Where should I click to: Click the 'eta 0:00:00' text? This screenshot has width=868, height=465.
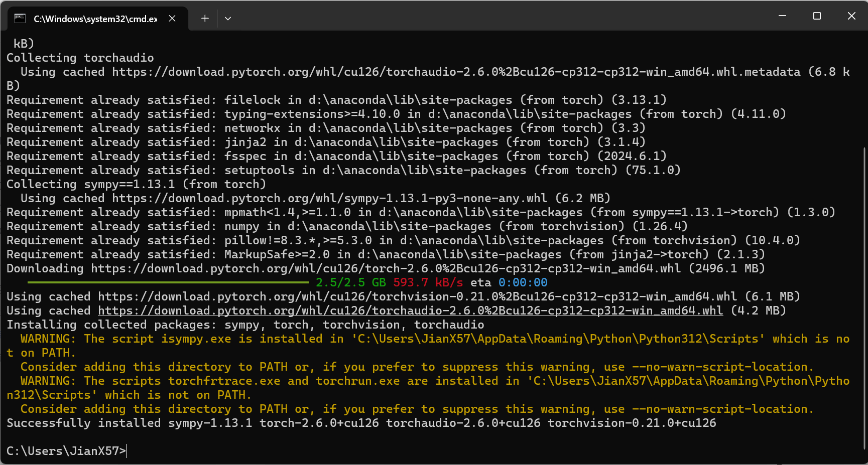(x=509, y=282)
